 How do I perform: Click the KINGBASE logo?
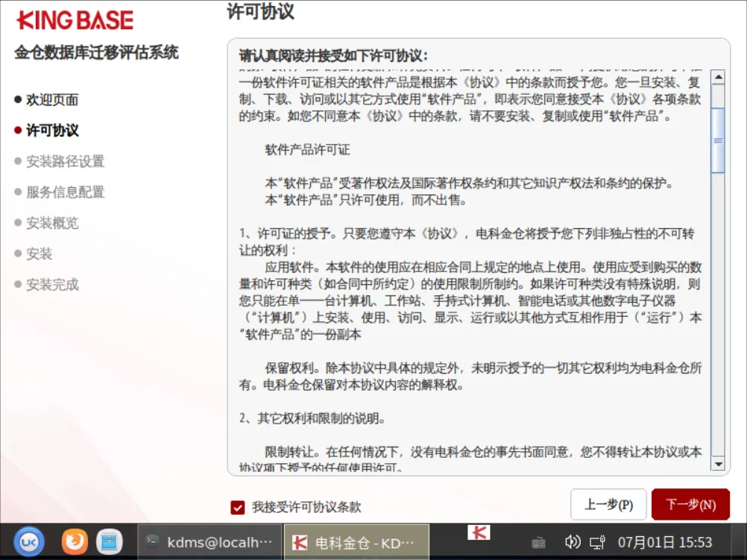pyautogui.click(x=75, y=20)
